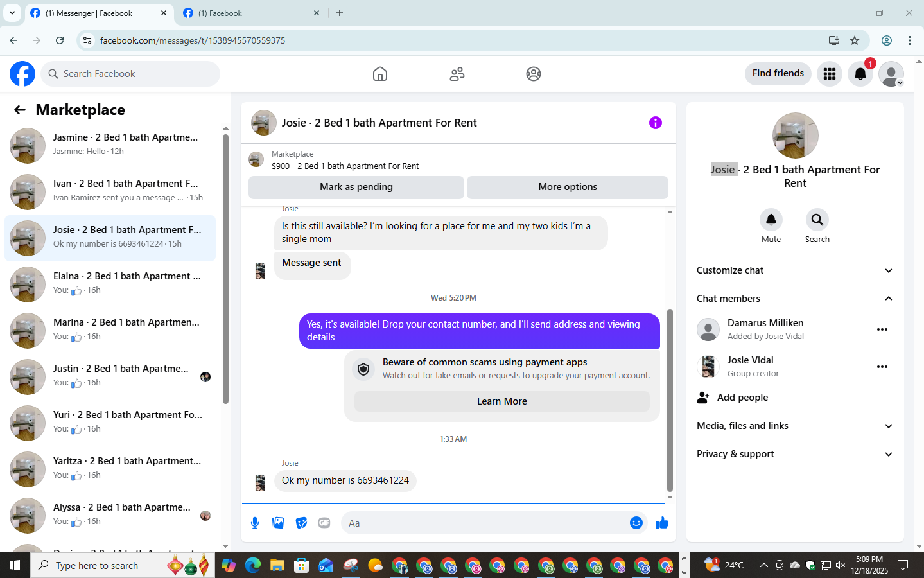Image resolution: width=924 pixels, height=578 pixels.
Task: Click Mark as pending button
Action: click(x=356, y=187)
